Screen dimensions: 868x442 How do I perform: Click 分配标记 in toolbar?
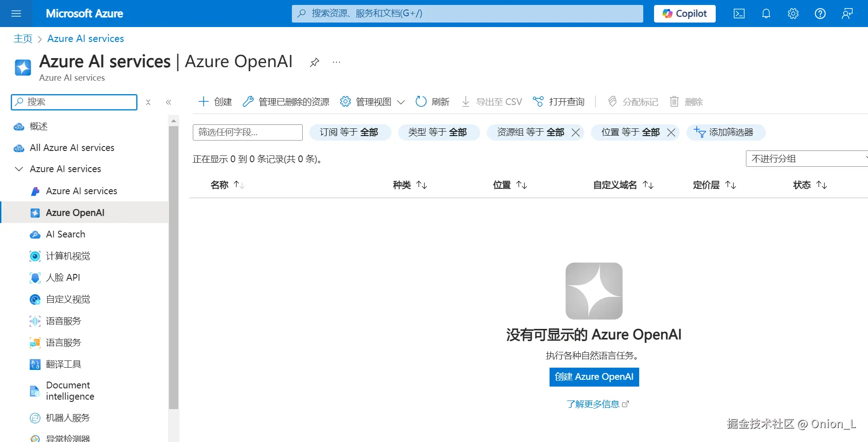click(x=633, y=102)
